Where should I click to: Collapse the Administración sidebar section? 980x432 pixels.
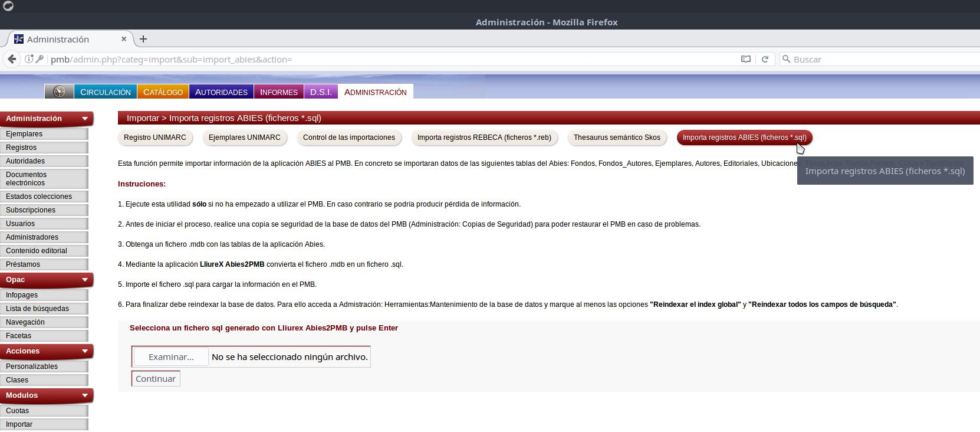tap(85, 119)
